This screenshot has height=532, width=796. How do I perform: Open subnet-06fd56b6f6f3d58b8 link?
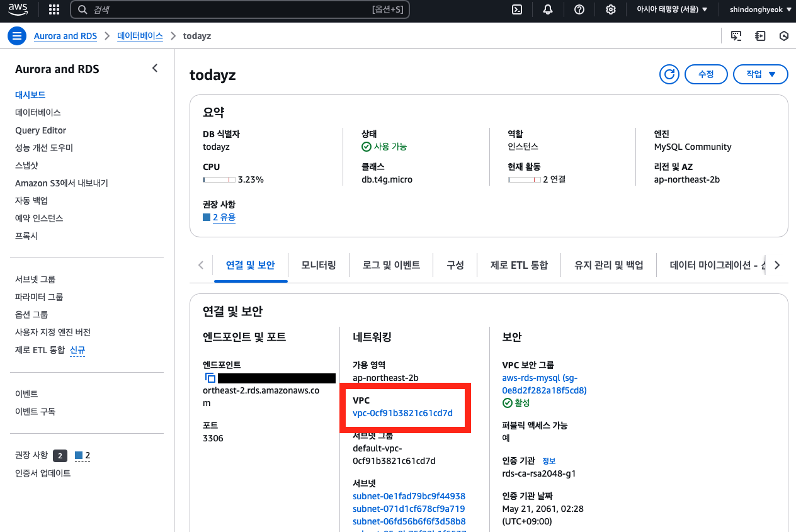409,521
